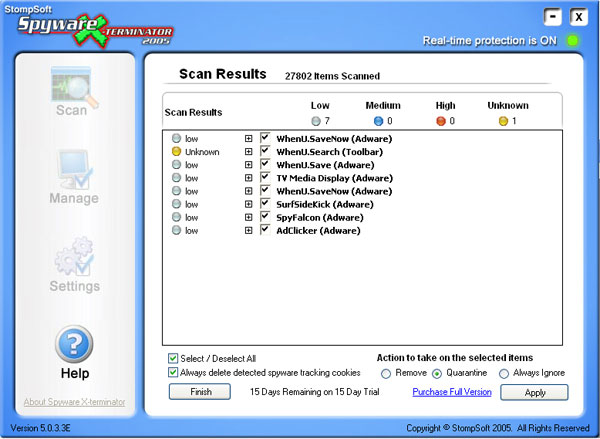600x439 pixels.
Task: Click the Spyware X-terminator 2005 logo
Action: [x=96, y=31]
